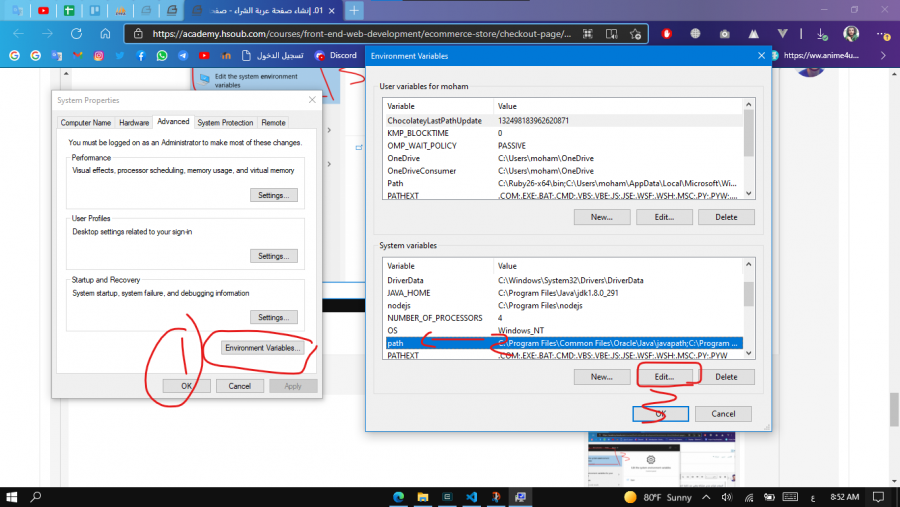Click the Environment Variables button
This screenshot has height=507, width=900.
[262, 348]
